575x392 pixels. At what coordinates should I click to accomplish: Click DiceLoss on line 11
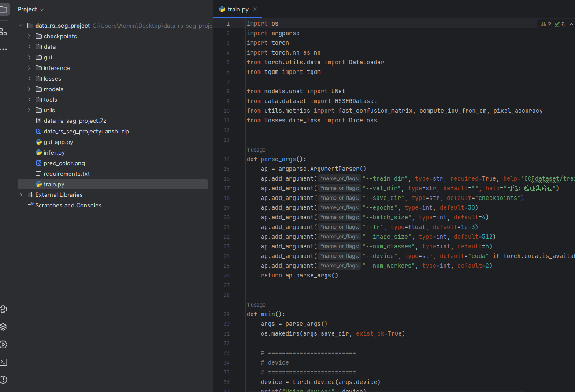click(363, 121)
